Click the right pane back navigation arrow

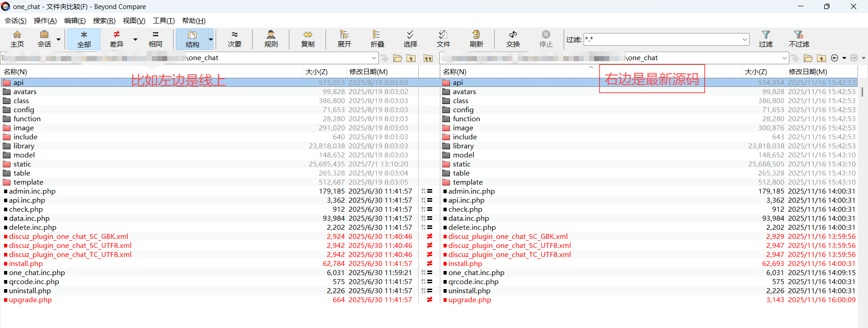click(835, 58)
